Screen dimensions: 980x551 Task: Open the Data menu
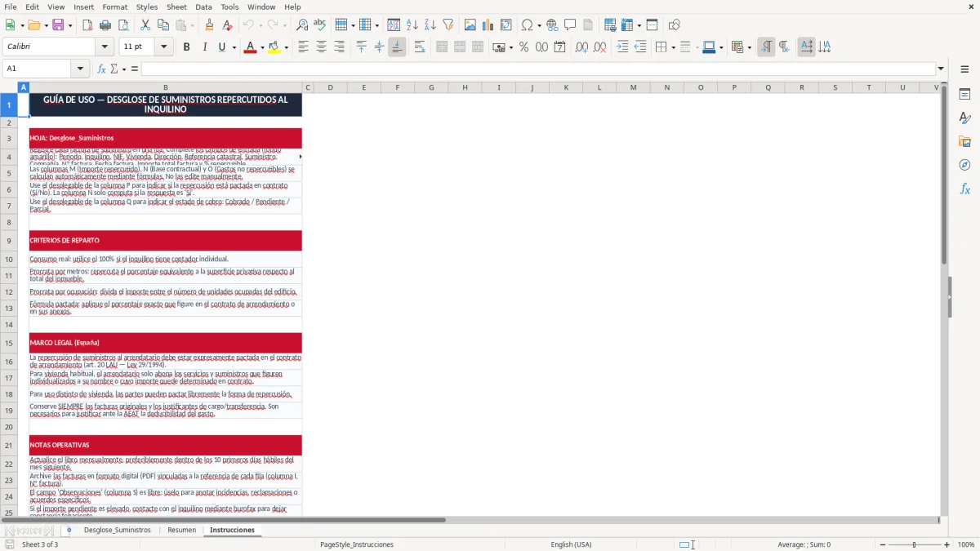tap(203, 7)
